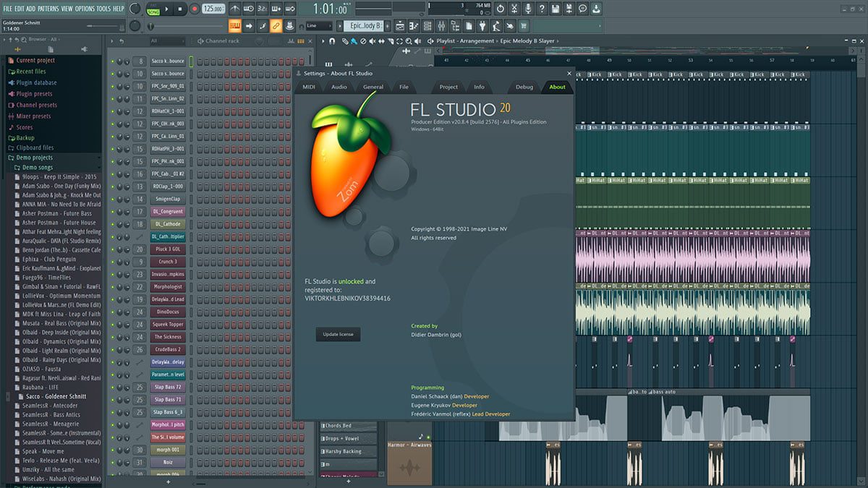868x488 pixels.
Task: Open the plugin picker plug icon
Action: (482, 26)
